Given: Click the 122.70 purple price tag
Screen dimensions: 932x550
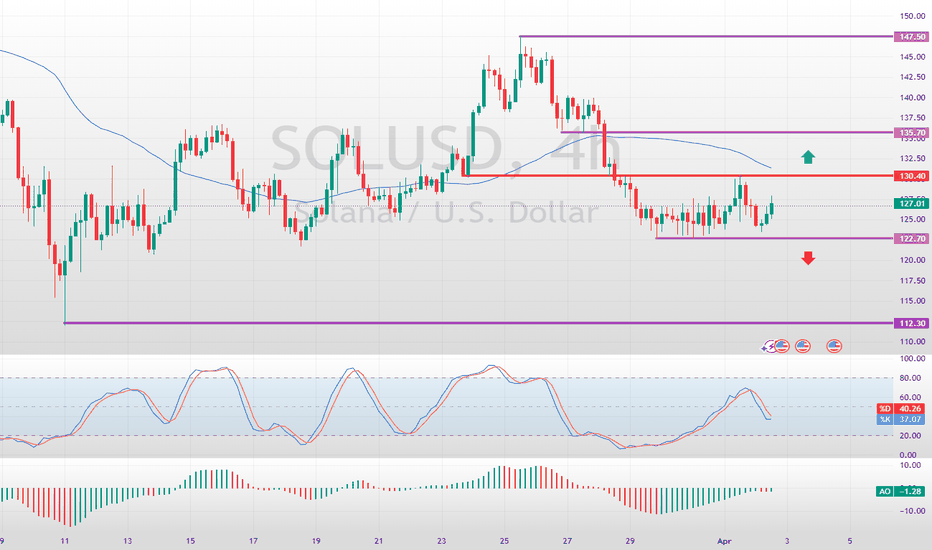Looking at the screenshot, I should click(911, 238).
